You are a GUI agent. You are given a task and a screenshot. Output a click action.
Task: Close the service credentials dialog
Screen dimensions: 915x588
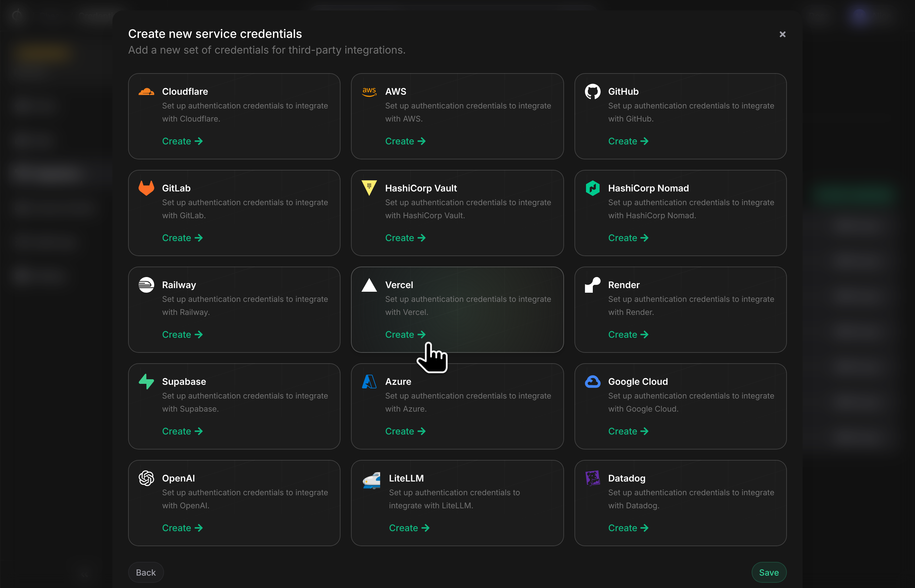click(782, 34)
